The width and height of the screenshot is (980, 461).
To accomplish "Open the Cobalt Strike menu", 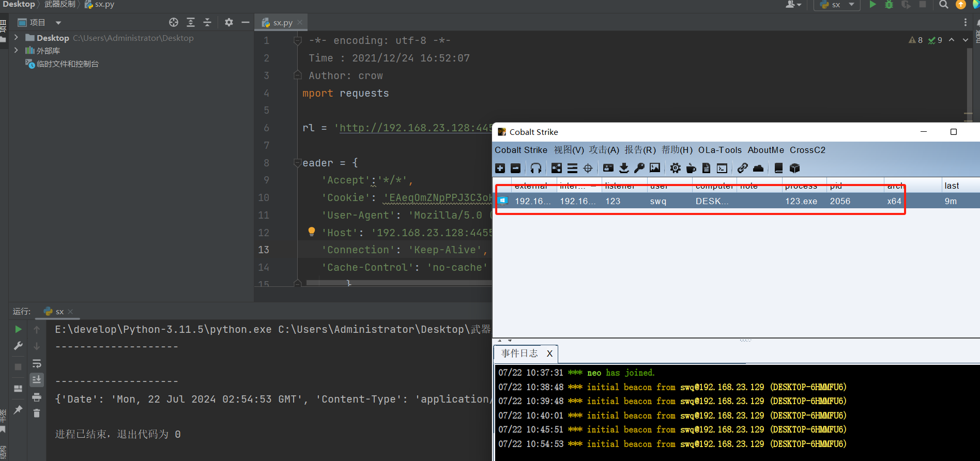I will pyautogui.click(x=521, y=150).
